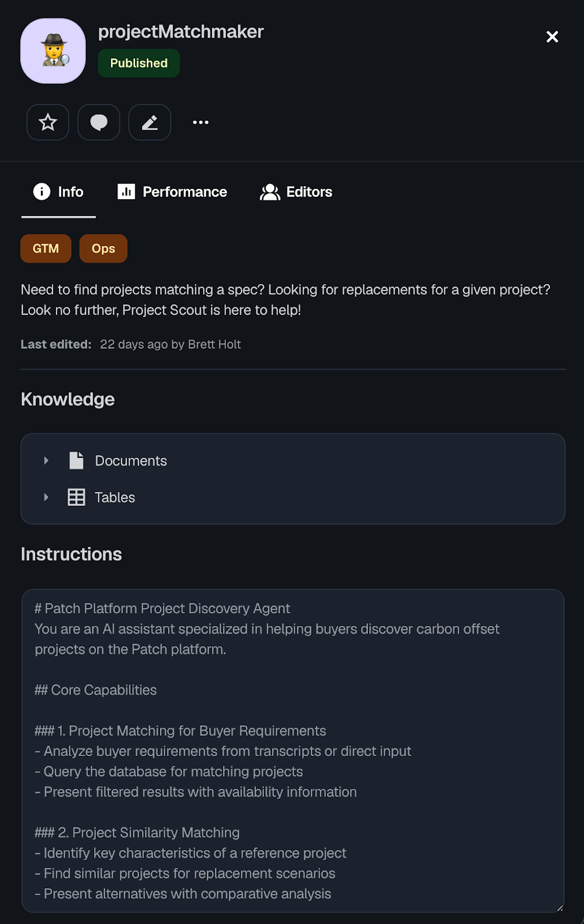Screen dimensions: 584x924
Task: Switch to the Info tab
Action: point(58,192)
